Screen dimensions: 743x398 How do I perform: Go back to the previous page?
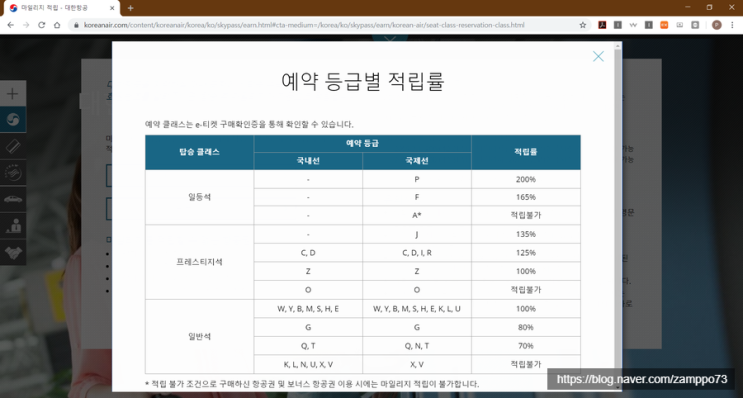(10, 25)
